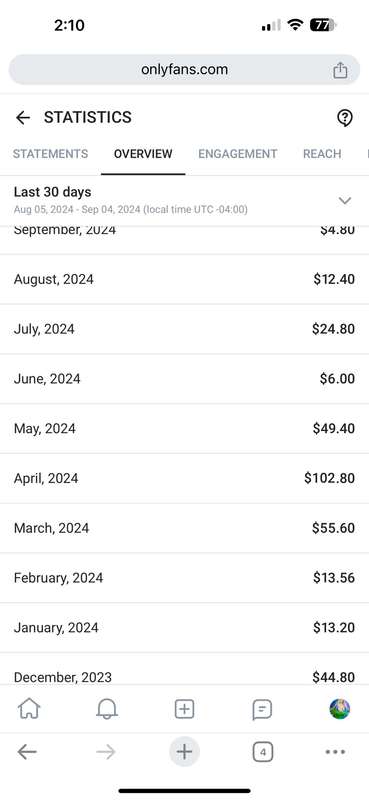Tap the browser back arrow
Screen dimensions: 369x800
pyautogui.click(x=27, y=752)
